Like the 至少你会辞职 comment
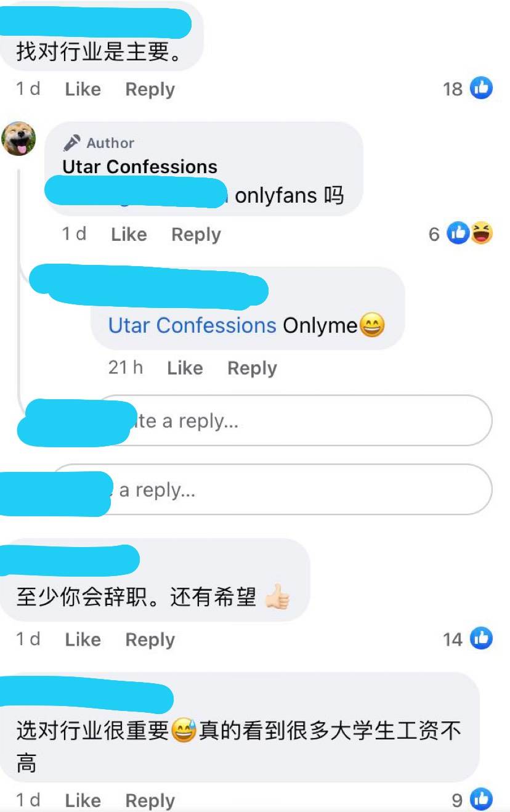 [x=83, y=639]
